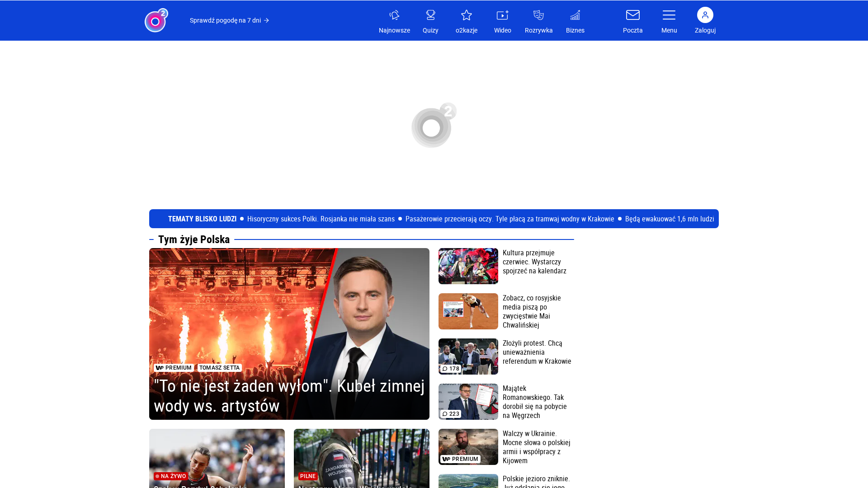
Task: Click the o2kazje menu label
Action: (x=467, y=30)
